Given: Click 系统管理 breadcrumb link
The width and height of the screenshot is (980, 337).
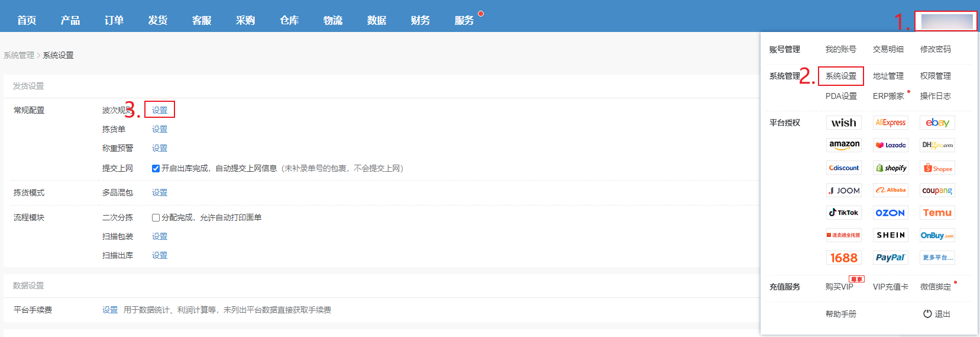Looking at the screenshot, I should (x=19, y=55).
